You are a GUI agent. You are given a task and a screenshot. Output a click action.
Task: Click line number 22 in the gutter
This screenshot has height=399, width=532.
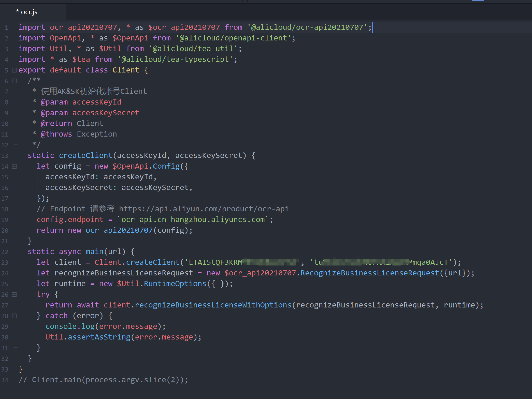click(x=5, y=252)
